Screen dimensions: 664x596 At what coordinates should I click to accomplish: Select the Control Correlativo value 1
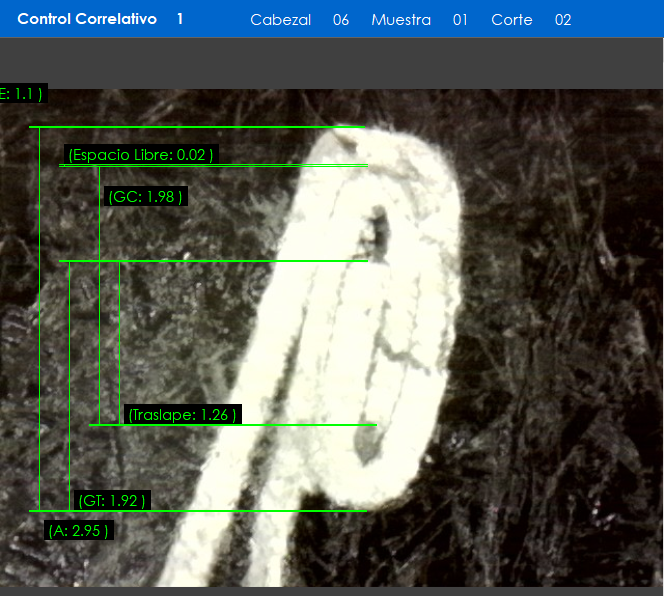tap(180, 19)
